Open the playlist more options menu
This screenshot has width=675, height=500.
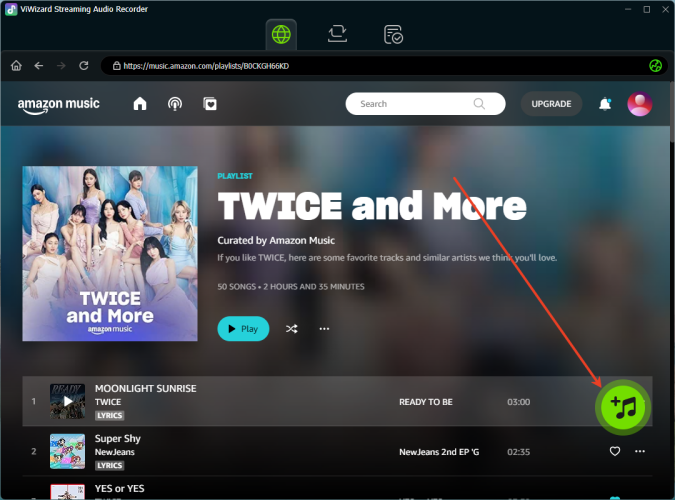[x=324, y=329]
